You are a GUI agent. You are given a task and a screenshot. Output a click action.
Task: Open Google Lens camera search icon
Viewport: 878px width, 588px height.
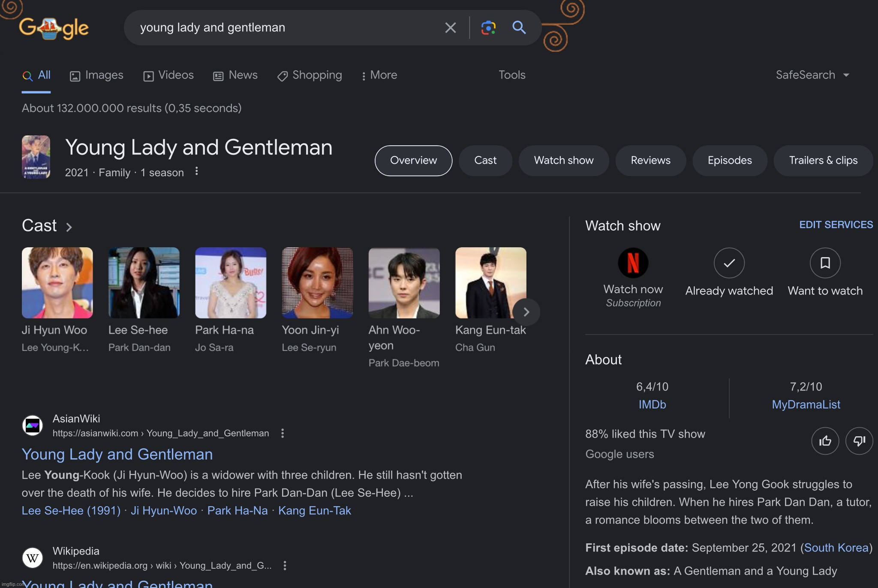coord(488,28)
